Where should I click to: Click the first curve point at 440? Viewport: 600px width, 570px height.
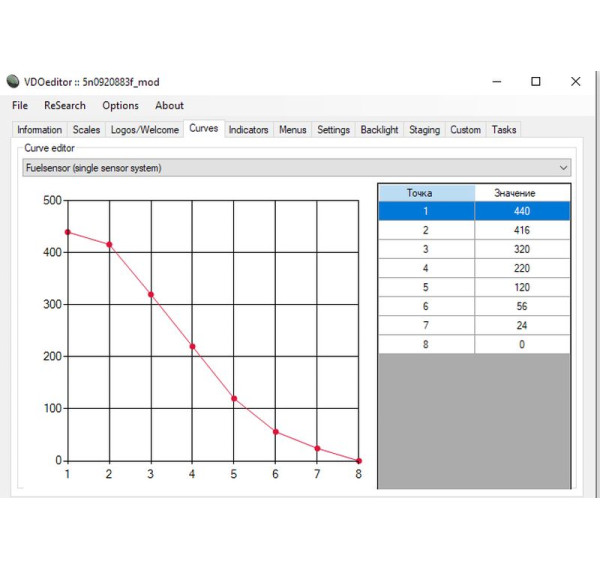[x=67, y=232]
